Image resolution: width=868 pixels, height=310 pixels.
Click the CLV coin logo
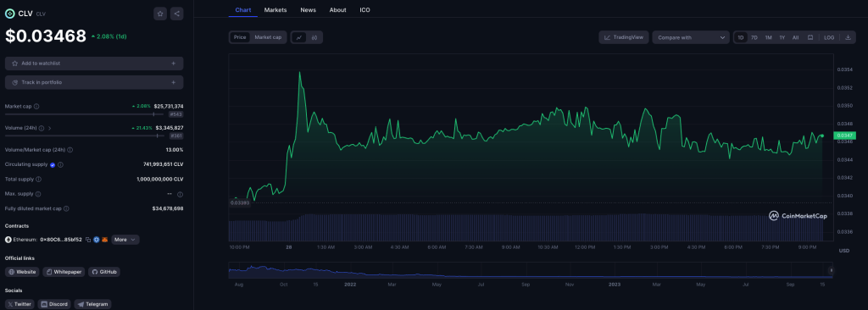[9, 14]
